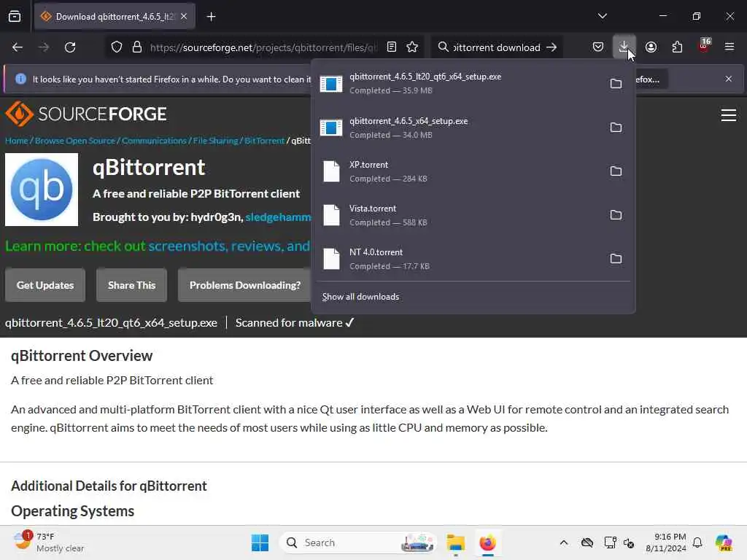This screenshot has width=747, height=560.
Task: Follow the File Sharing breadcrumb link
Action: click(215, 141)
